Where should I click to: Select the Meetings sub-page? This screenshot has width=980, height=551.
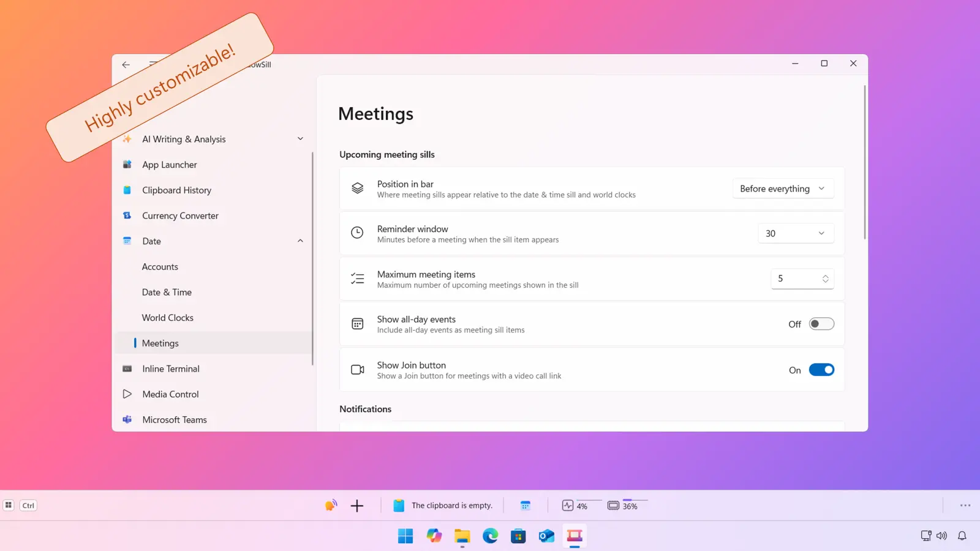point(213,343)
